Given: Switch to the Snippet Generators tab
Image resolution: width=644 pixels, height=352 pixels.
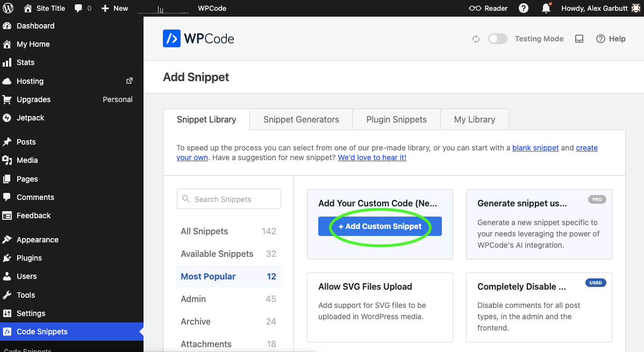Looking at the screenshot, I should pos(301,119).
